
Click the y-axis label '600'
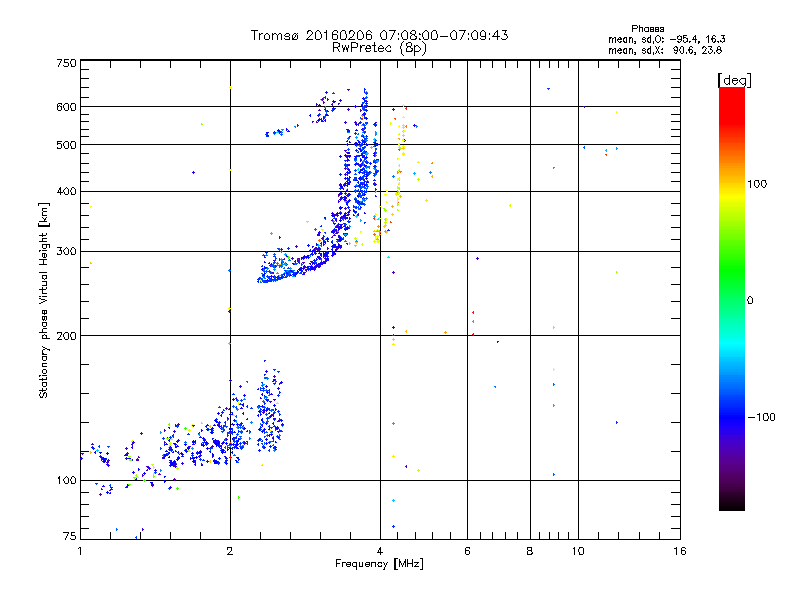pos(66,107)
